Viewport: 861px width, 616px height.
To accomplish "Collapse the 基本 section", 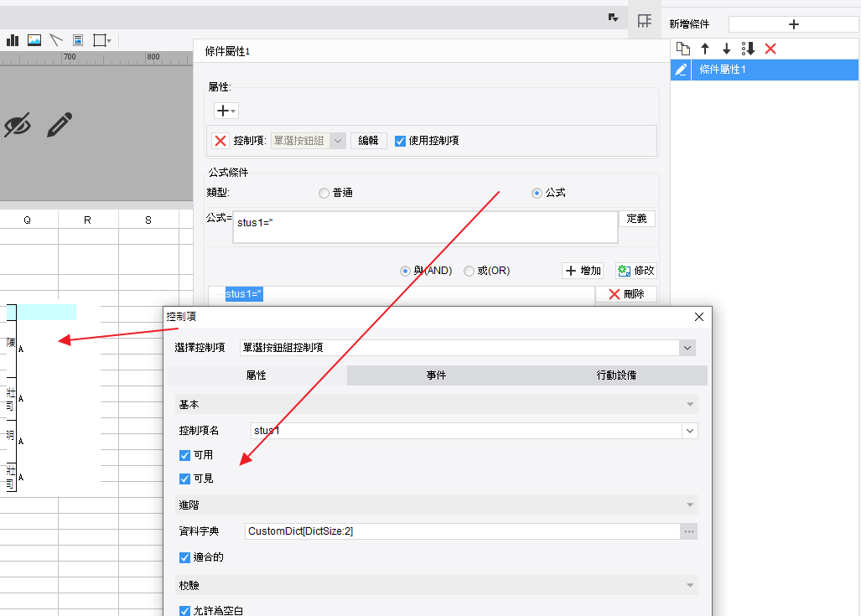I will tap(690, 405).
